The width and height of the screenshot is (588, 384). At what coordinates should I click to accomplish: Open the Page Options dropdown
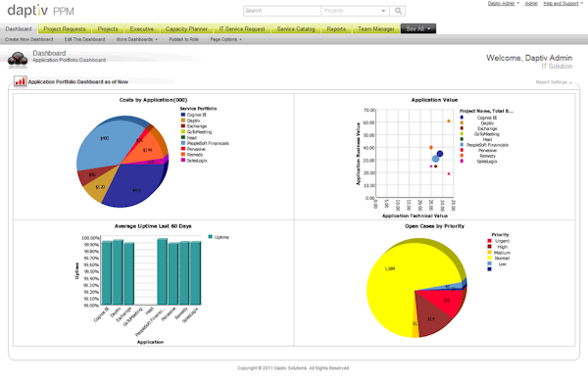click(225, 39)
